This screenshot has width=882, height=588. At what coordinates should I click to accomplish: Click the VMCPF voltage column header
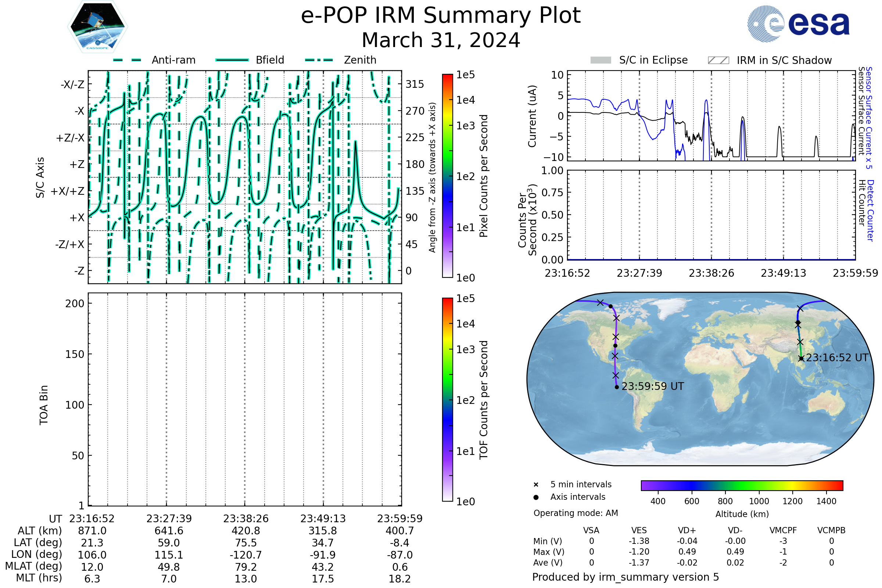pyautogui.click(x=783, y=530)
